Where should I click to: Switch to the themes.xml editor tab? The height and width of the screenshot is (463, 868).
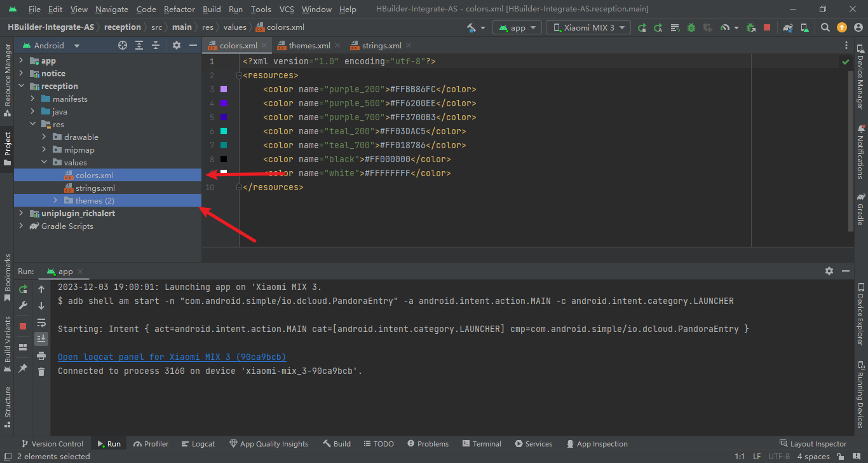point(309,45)
